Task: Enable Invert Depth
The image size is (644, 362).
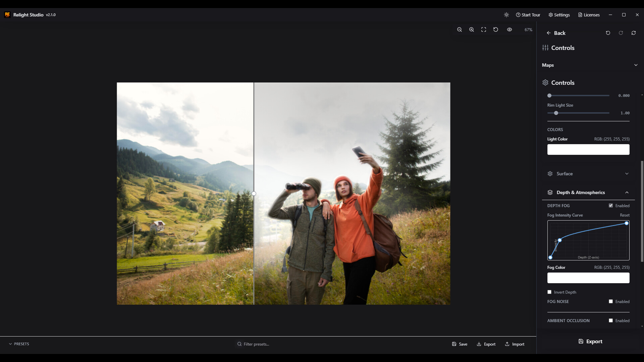Action: 549,292
